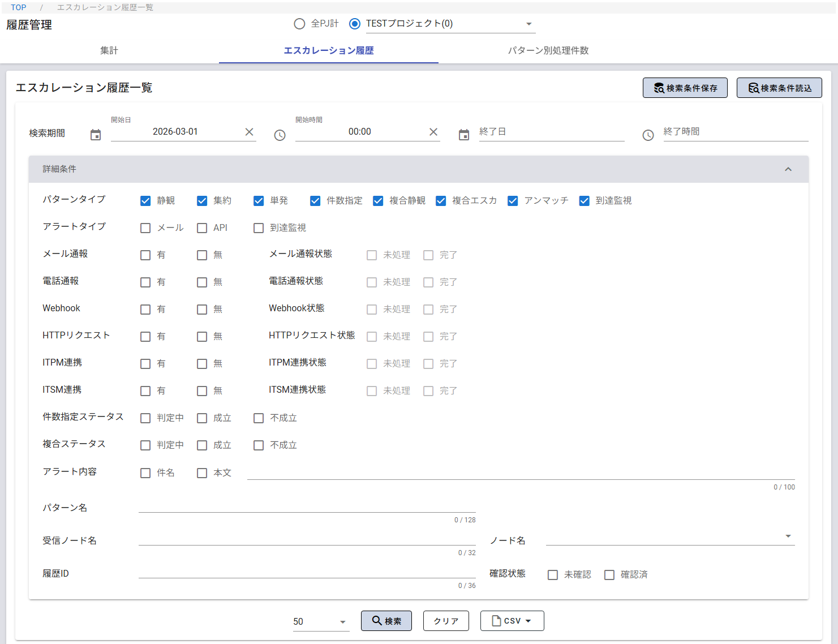Screen dimensions: 838x644
Task: Clear the start date 2026-03-01 value
Action: tap(249, 132)
